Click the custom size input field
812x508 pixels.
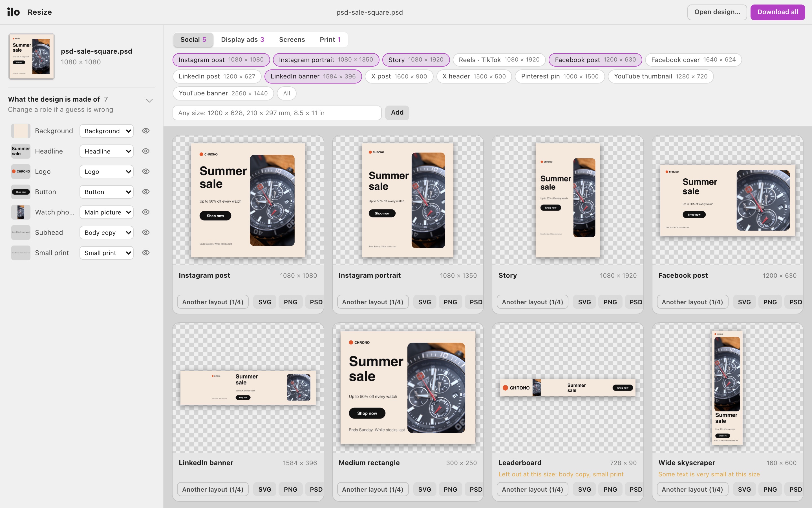(277, 113)
